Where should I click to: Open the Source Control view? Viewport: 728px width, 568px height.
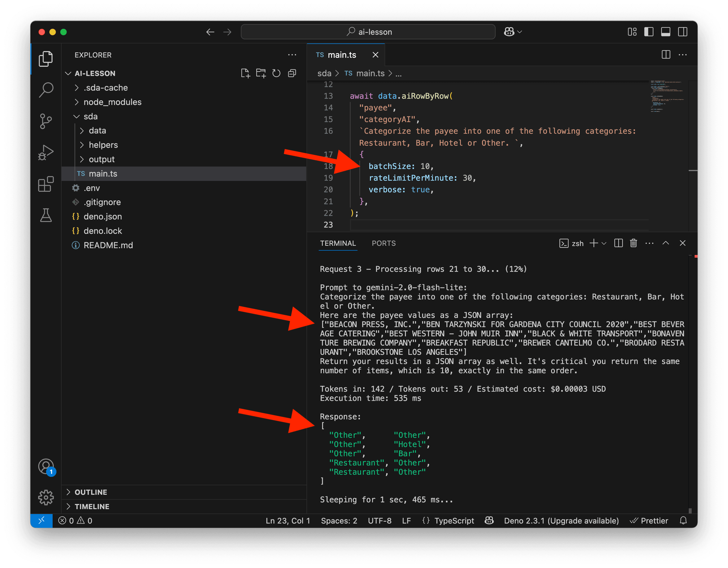coord(46,121)
